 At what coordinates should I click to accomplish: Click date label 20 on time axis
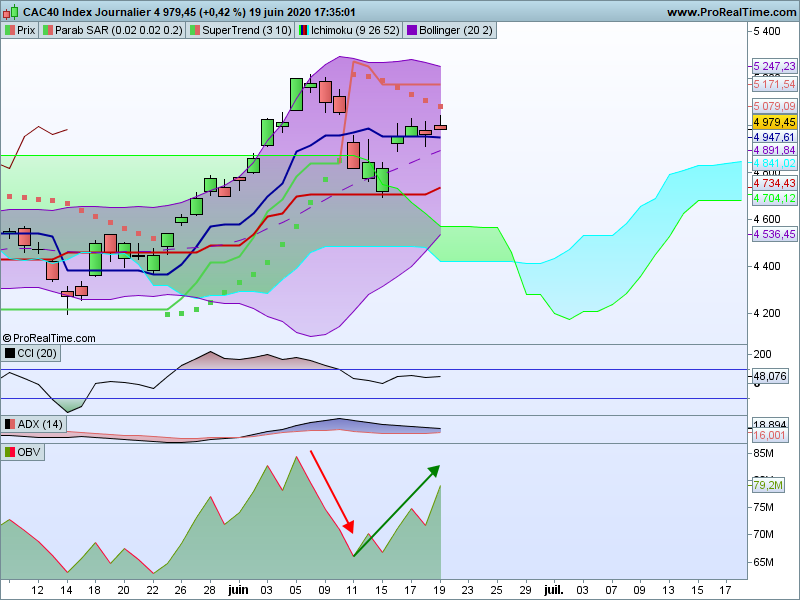coord(123,590)
